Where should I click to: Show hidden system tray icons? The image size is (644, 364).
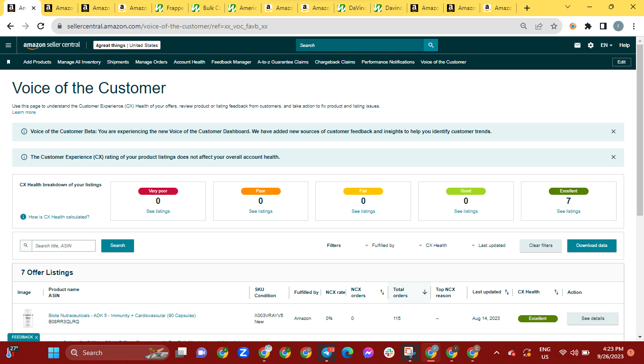point(496,353)
